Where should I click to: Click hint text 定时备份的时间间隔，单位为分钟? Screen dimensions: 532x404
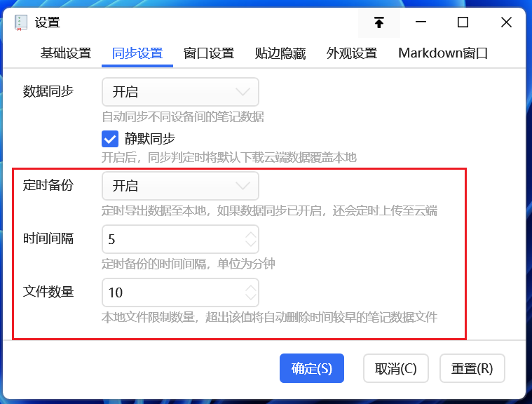189,264
